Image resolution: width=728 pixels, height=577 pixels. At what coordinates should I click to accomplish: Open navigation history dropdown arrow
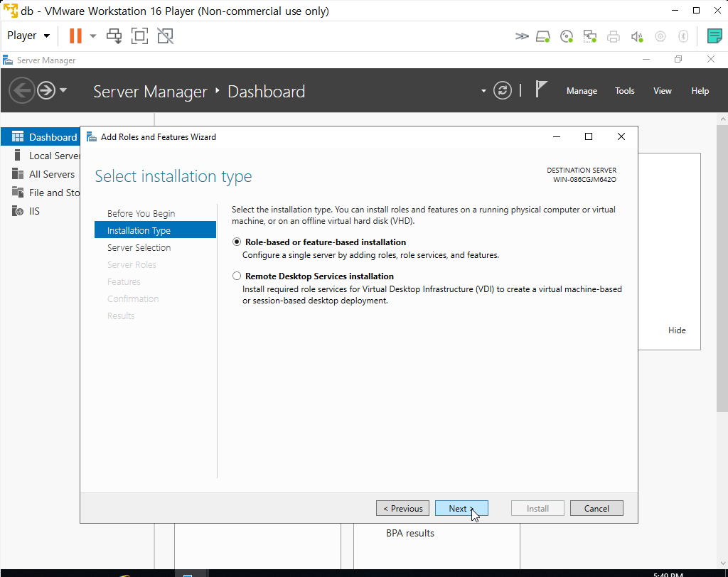click(x=63, y=90)
